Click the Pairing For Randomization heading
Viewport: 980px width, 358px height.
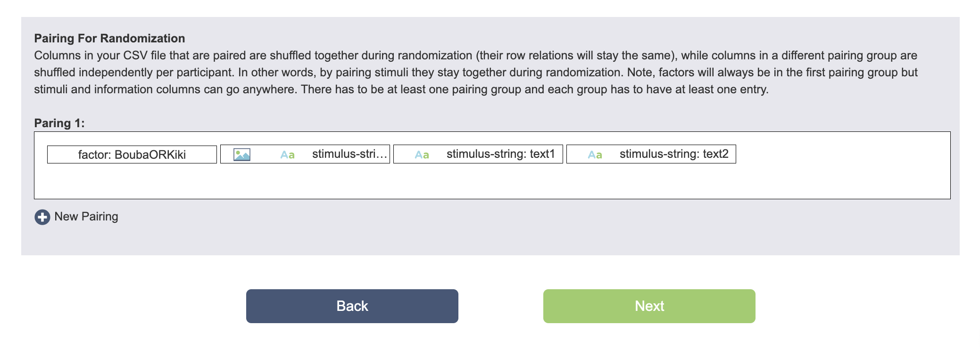[109, 39]
